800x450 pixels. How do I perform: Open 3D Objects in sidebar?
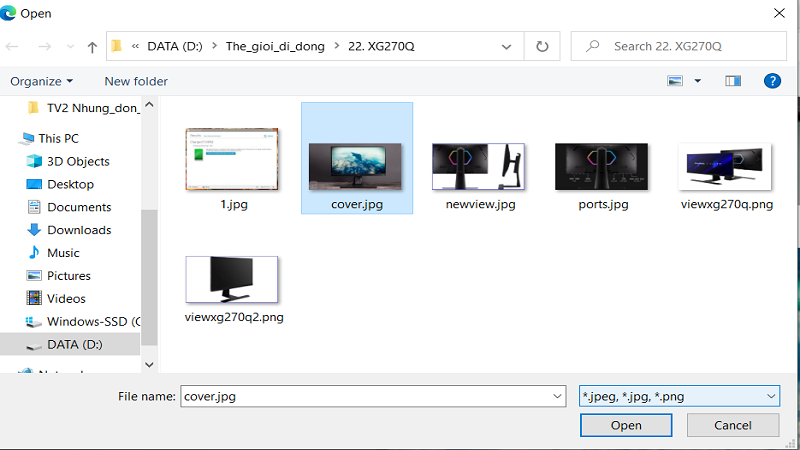[x=68, y=161]
